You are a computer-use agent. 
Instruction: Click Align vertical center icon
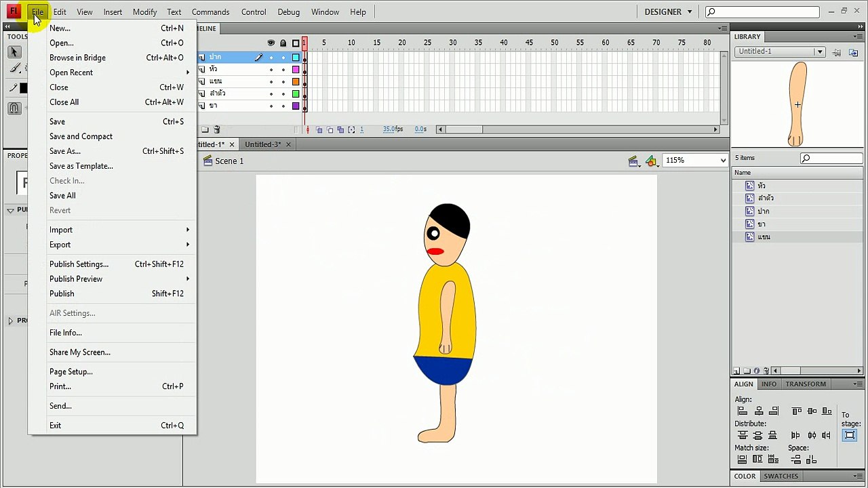click(812, 411)
